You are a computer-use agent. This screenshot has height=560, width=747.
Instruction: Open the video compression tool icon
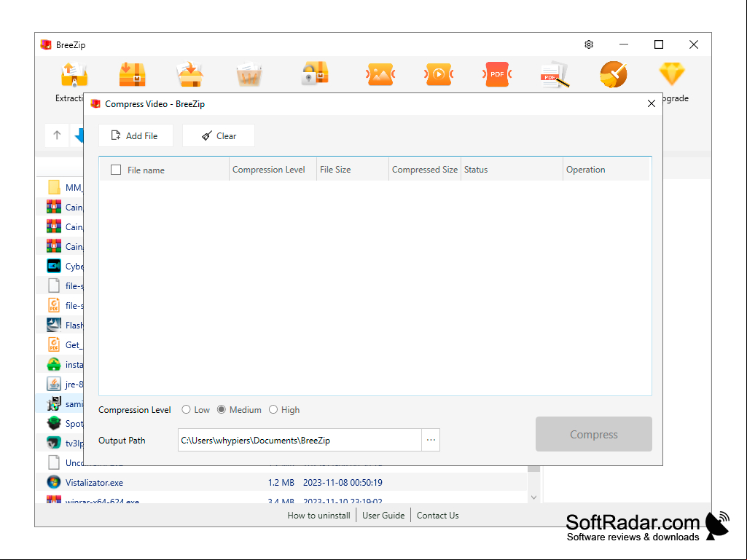click(439, 74)
